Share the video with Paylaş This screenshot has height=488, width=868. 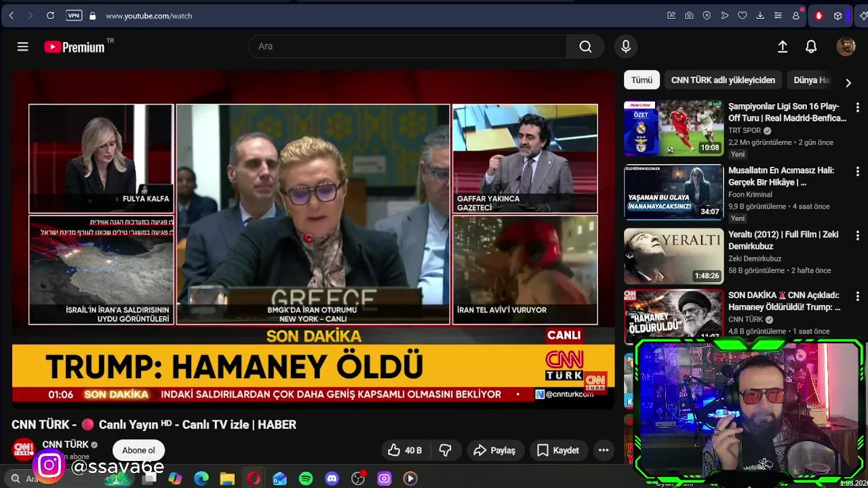494,450
